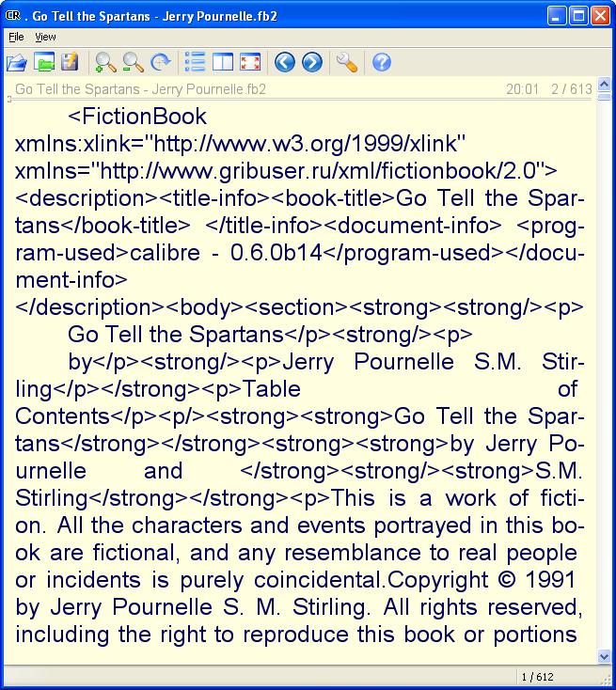Screen dimensions: 616x690
Task: Click the clock reading 20:01
Action: 522,89
